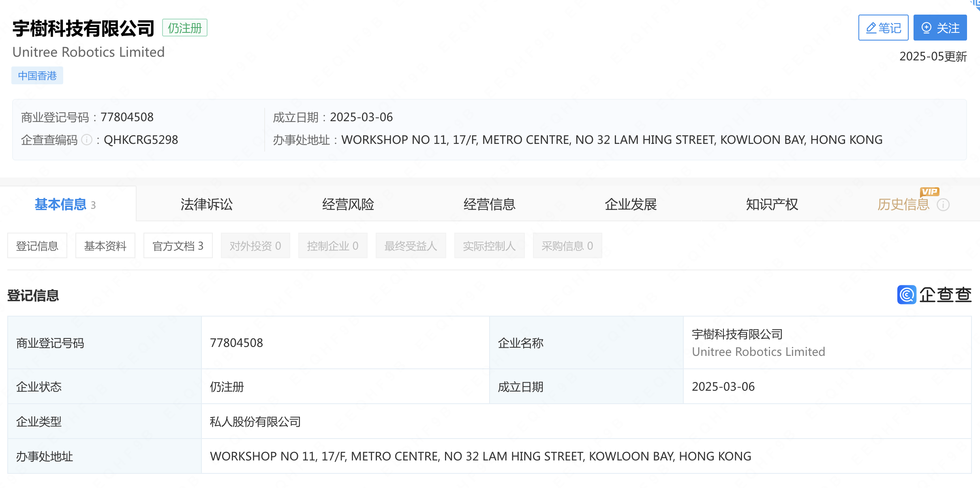Open the 知识产权 tab
980x488 pixels.
[x=772, y=204]
